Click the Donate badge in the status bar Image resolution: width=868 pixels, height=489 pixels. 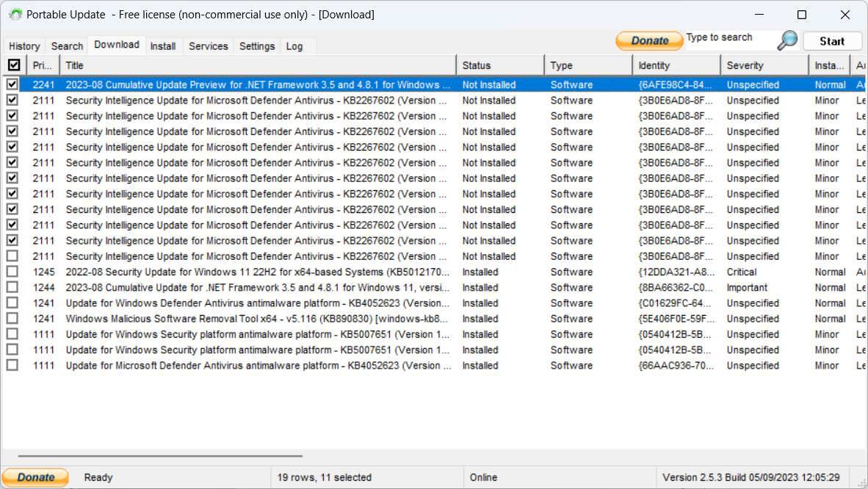35,477
